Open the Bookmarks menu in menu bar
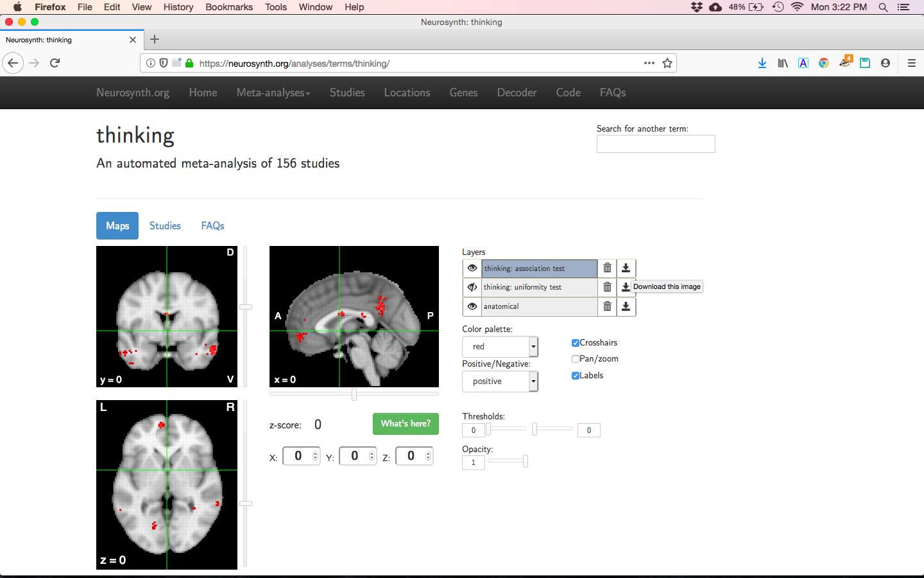Viewport: 924px width, 578px height. point(229,7)
